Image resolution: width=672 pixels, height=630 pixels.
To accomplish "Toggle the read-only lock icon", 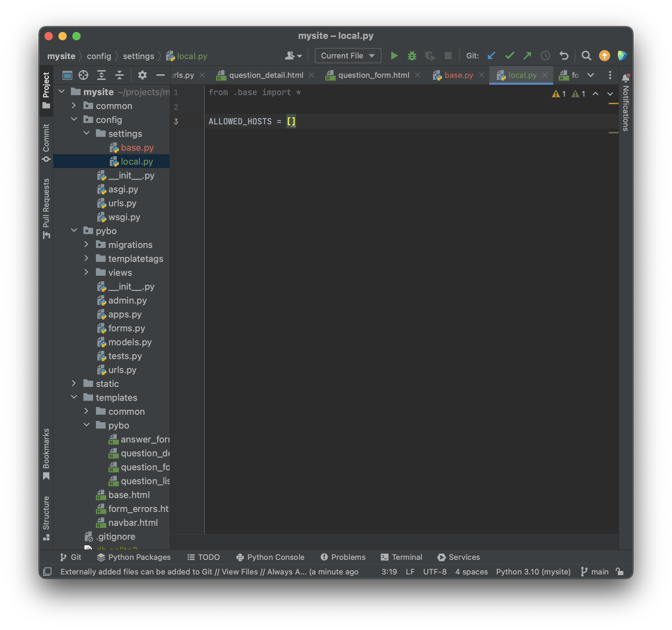I will (x=620, y=571).
